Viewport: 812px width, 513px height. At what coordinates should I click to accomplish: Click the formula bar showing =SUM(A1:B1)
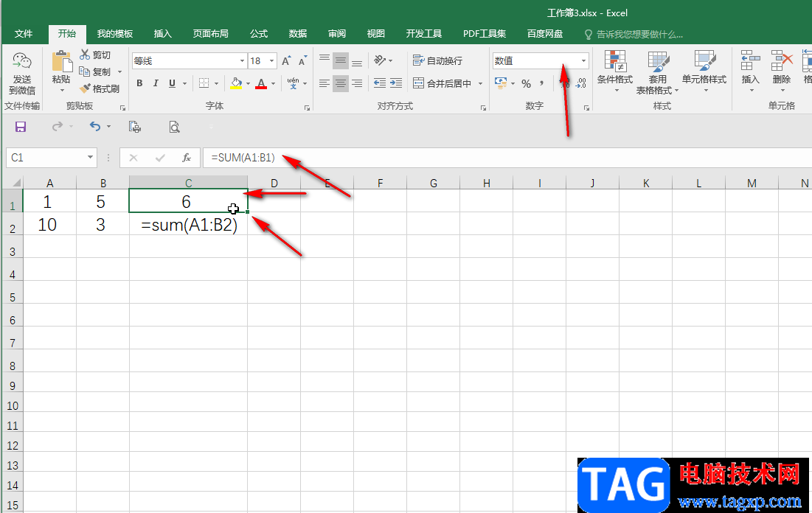pyautogui.click(x=507, y=158)
